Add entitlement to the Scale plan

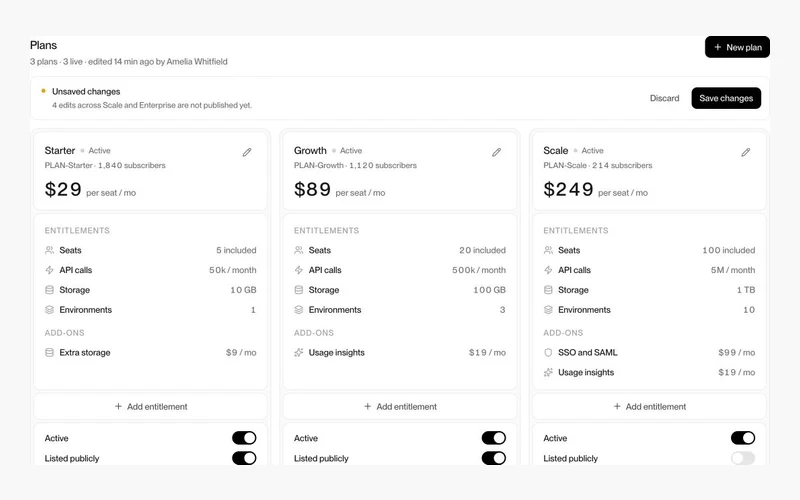649,407
